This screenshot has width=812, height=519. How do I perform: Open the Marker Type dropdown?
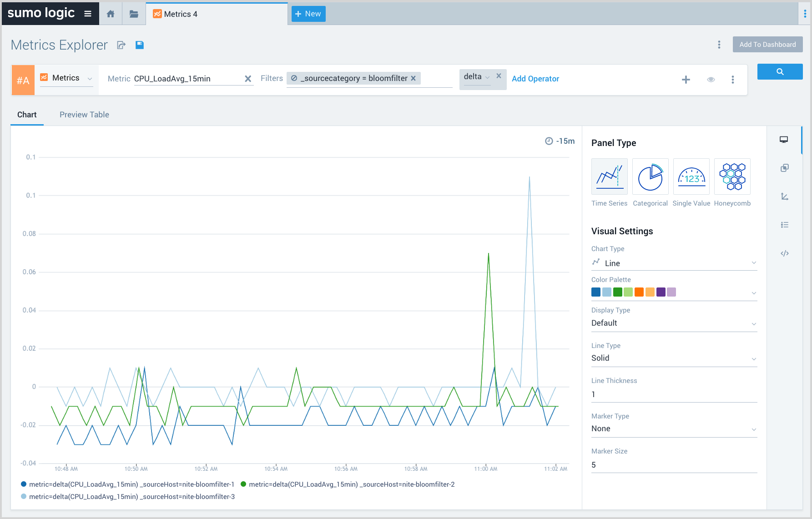coord(674,428)
